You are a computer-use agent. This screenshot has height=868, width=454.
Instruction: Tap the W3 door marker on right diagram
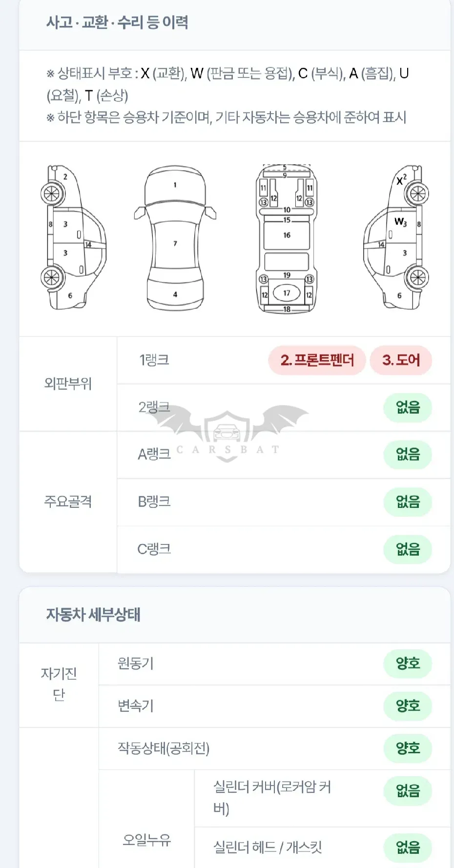click(401, 222)
